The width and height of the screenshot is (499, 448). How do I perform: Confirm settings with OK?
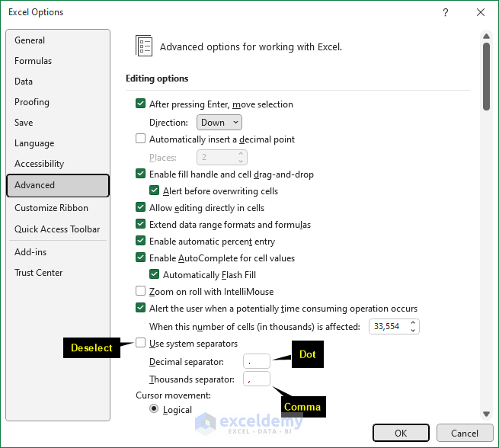point(401,433)
